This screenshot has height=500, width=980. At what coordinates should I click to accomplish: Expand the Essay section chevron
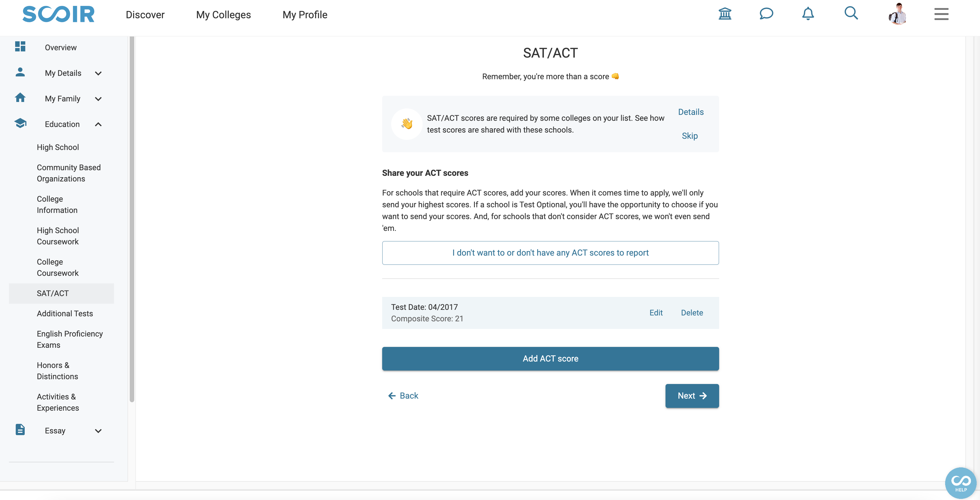pyautogui.click(x=98, y=431)
